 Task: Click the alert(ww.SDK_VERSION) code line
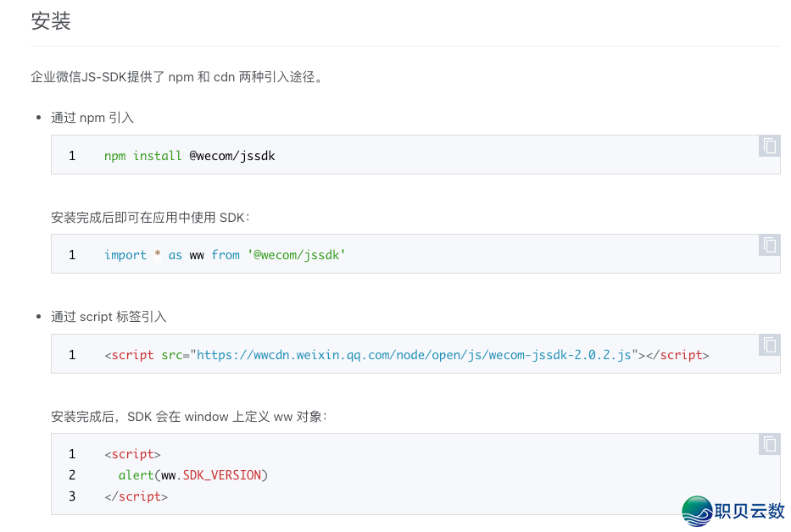(192, 474)
